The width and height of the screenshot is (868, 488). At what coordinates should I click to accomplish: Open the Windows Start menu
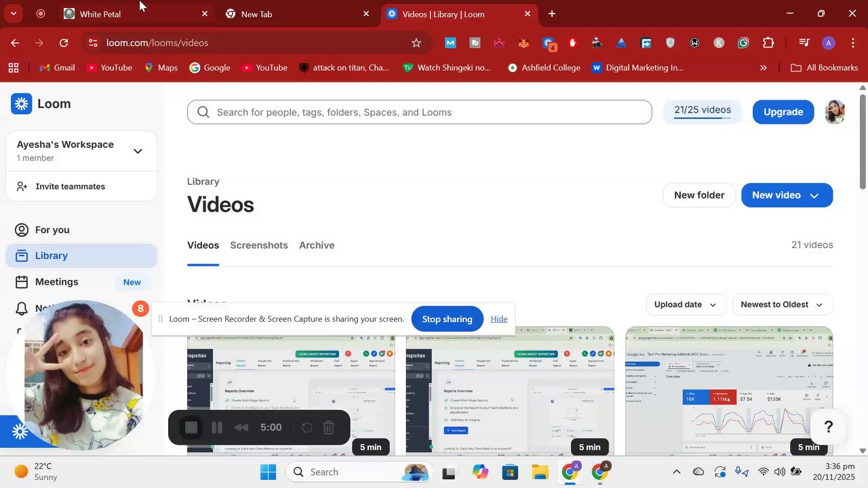269,472
